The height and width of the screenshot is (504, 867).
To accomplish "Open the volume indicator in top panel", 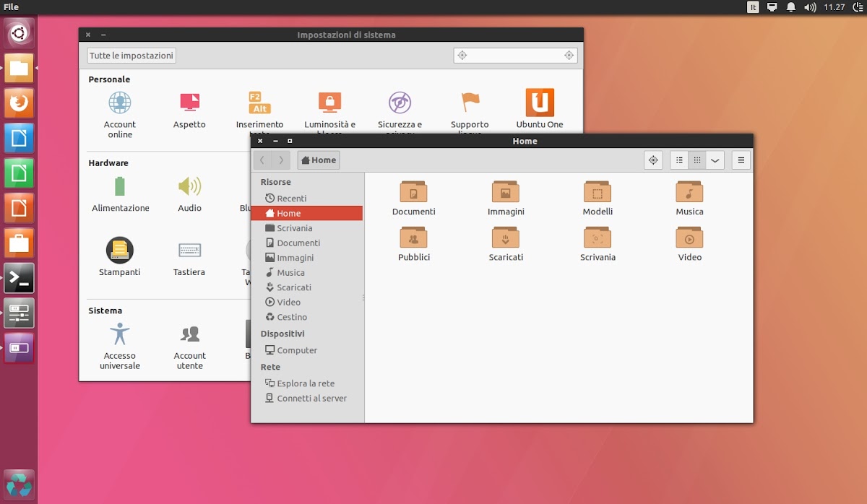I will pyautogui.click(x=810, y=7).
